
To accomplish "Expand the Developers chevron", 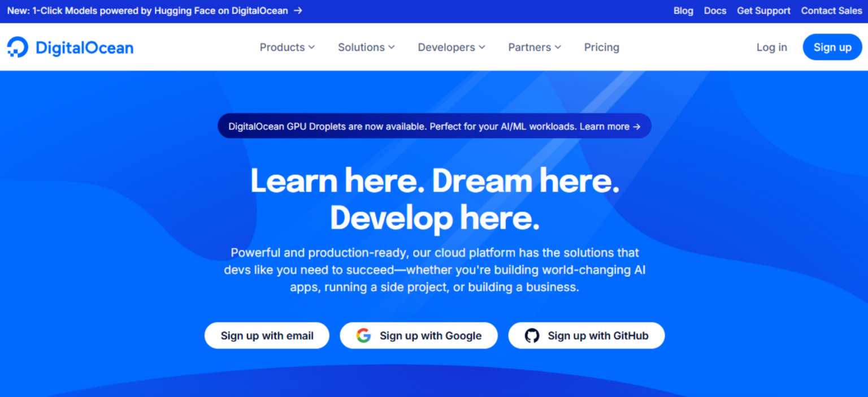I will click(x=481, y=48).
